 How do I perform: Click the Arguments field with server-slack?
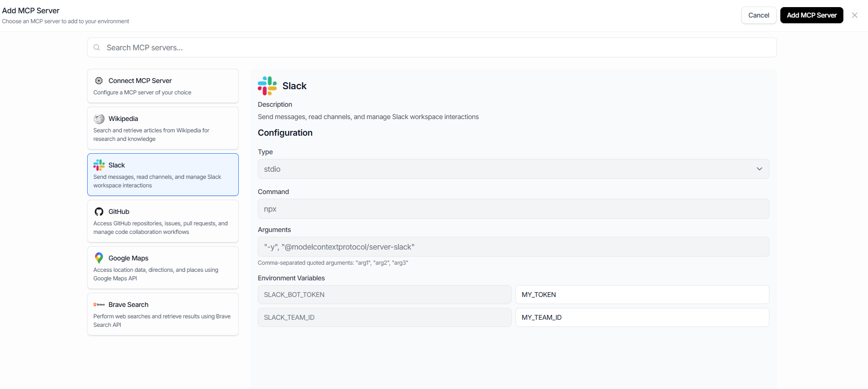point(513,247)
